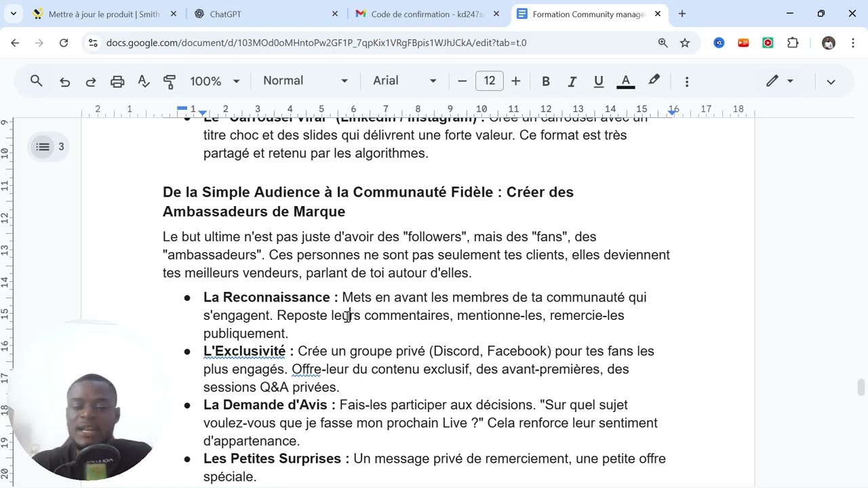
Task: Click the blue circular extension icon
Action: point(719,43)
